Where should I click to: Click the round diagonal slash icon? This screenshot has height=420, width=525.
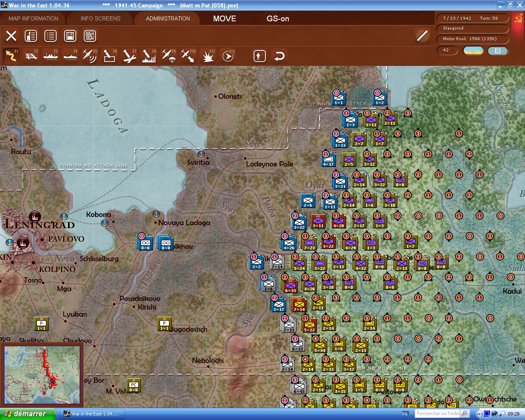422,36
